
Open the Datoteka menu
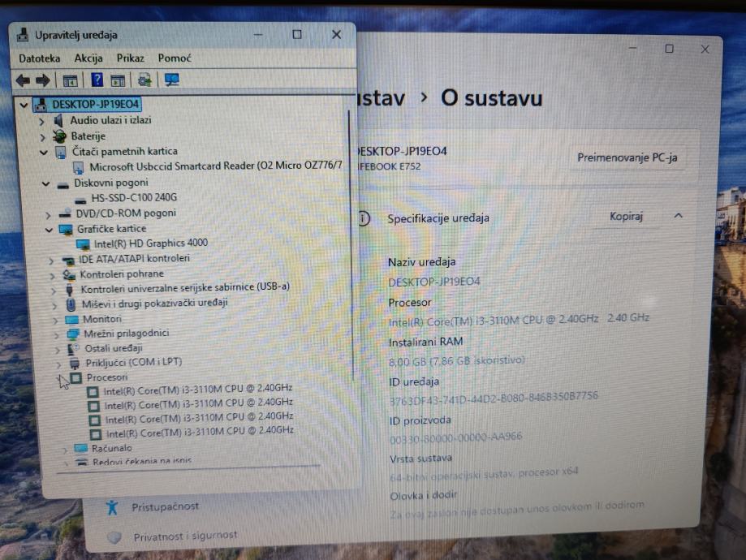pyautogui.click(x=40, y=58)
